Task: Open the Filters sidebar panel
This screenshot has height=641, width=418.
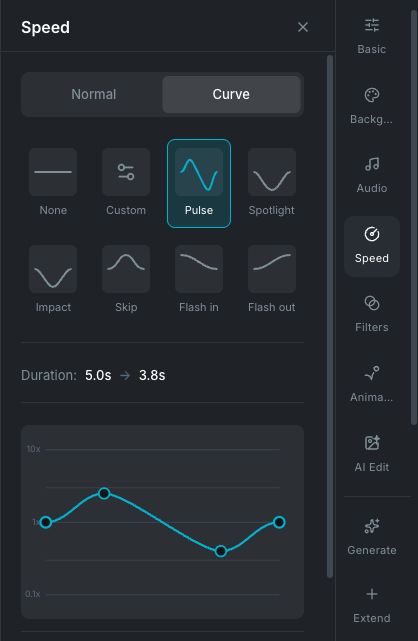Action: click(x=372, y=315)
